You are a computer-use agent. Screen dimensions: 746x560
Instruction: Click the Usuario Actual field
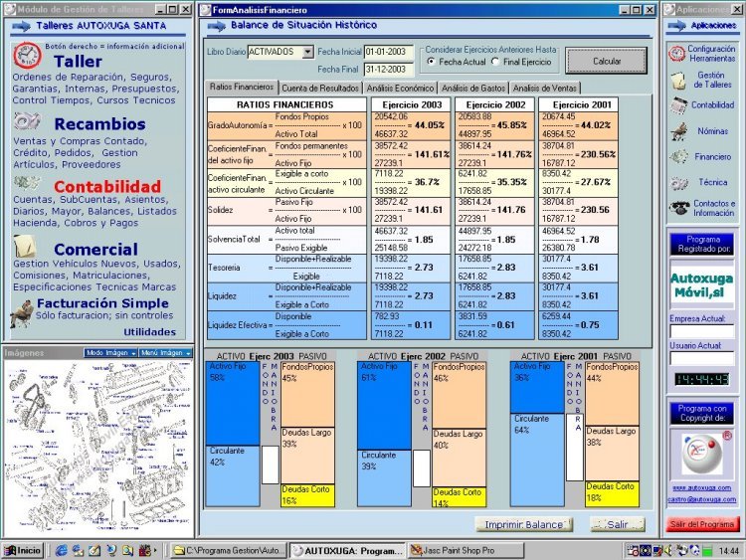(702, 358)
